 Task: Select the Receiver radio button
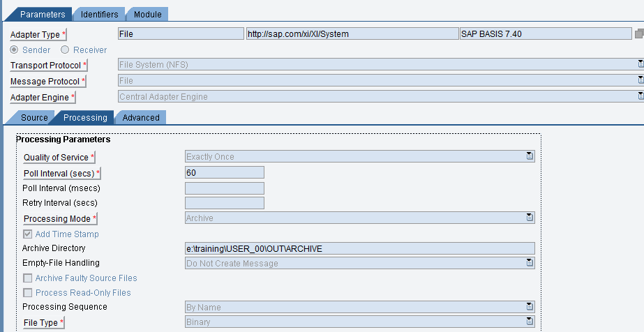point(65,50)
